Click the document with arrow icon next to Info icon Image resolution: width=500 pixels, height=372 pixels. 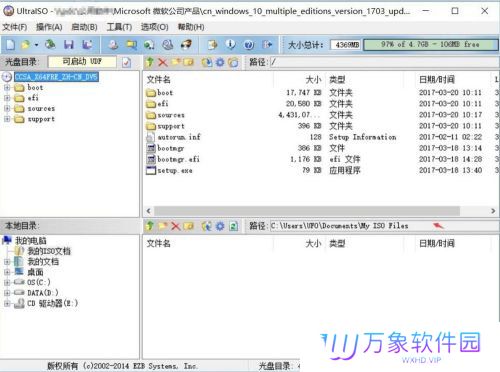click(212, 45)
